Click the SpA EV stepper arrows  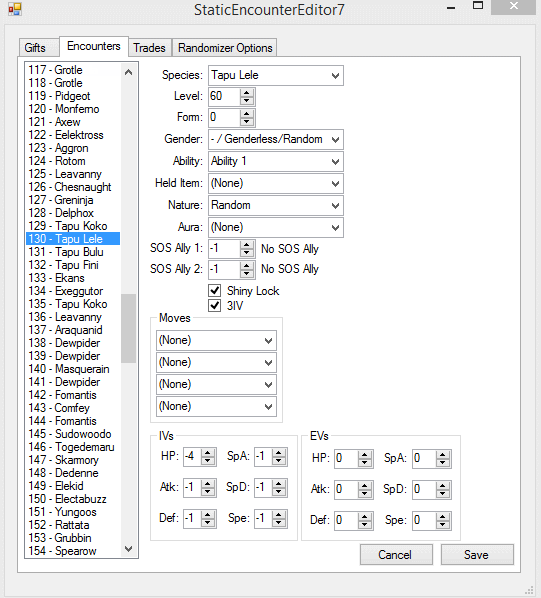tap(443, 458)
